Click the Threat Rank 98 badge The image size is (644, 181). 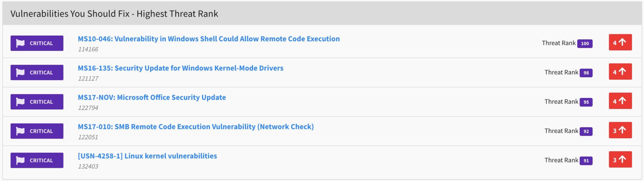coord(586,73)
